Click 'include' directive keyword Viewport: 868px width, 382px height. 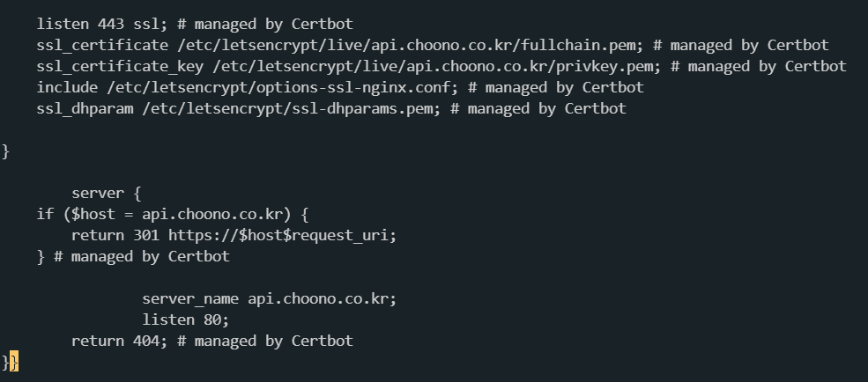pyautogui.click(x=68, y=87)
